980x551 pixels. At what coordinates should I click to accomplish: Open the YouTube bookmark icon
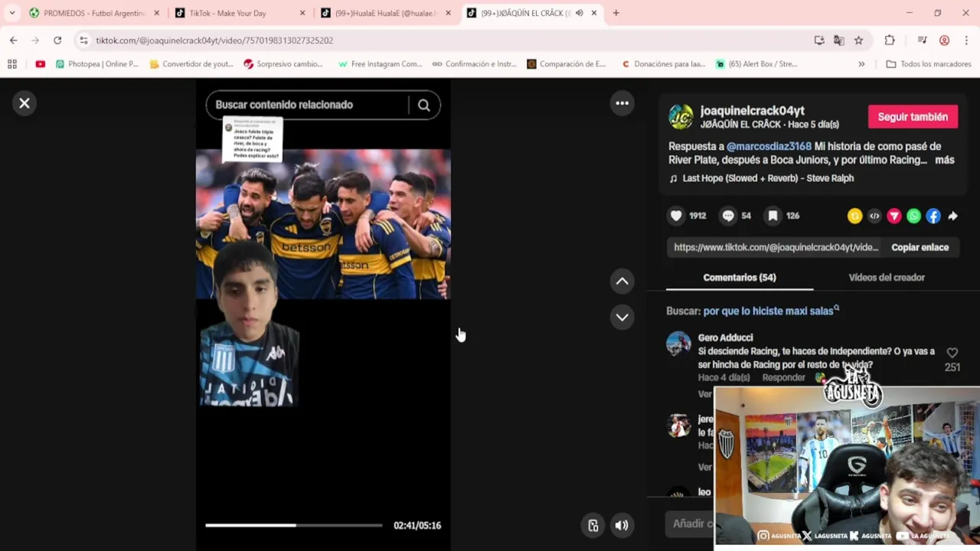pos(40,64)
